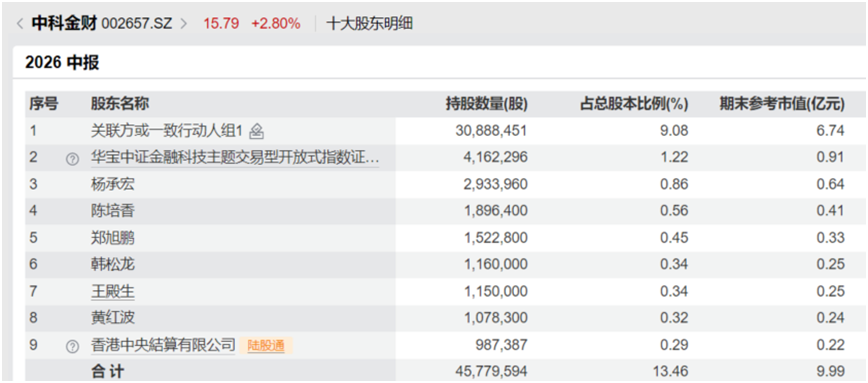The image size is (868, 383).
Task: Click share ratio 0.56
Action: [x=674, y=210]
